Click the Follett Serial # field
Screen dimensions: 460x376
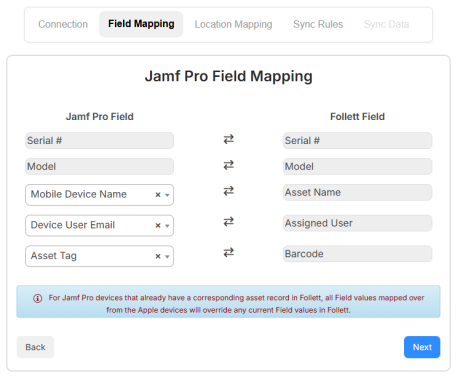(x=357, y=140)
